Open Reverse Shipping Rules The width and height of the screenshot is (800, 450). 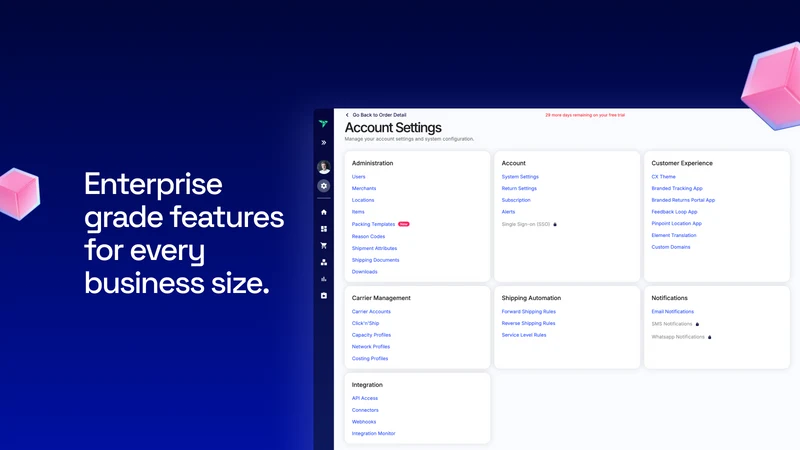pos(528,323)
